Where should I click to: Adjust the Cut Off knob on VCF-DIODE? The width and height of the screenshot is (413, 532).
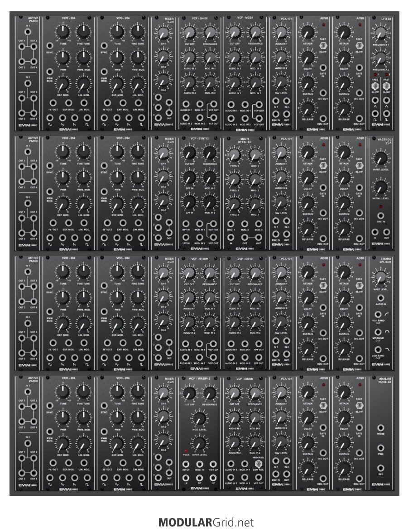tap(234, 393)
